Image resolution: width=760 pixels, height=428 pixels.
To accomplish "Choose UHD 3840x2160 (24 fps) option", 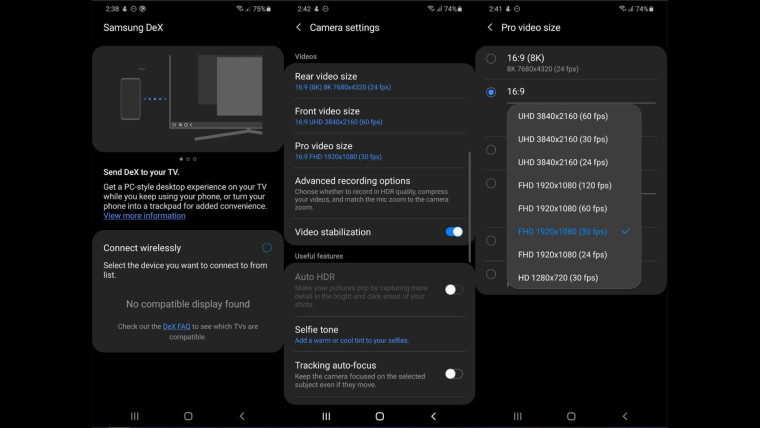I will 574,162.
